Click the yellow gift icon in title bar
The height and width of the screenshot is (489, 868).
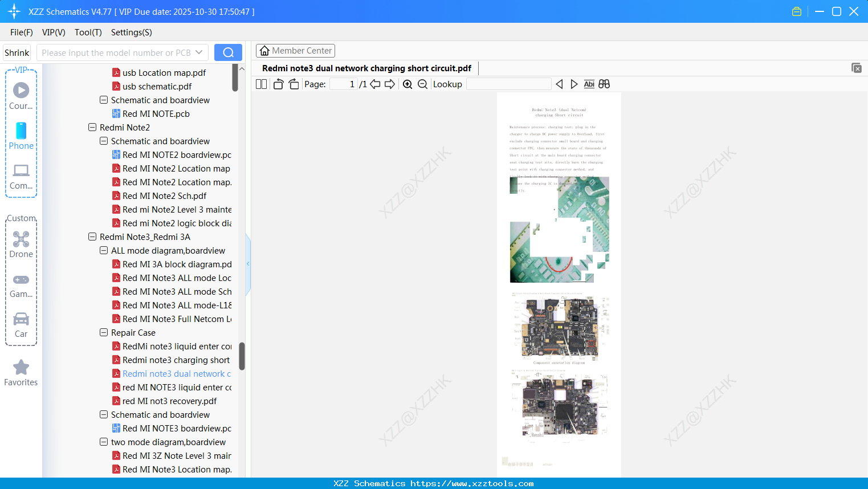click(797, 11)
